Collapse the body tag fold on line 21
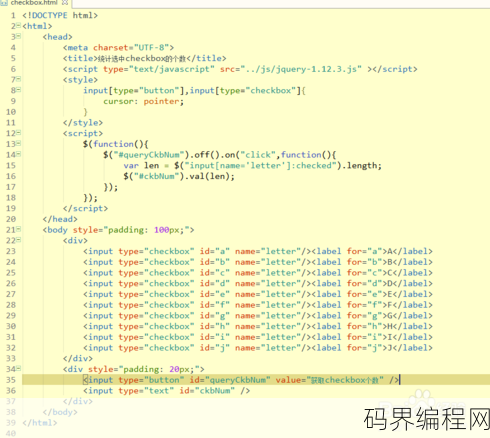The image size is (490, 438). (x=19, y=229)
